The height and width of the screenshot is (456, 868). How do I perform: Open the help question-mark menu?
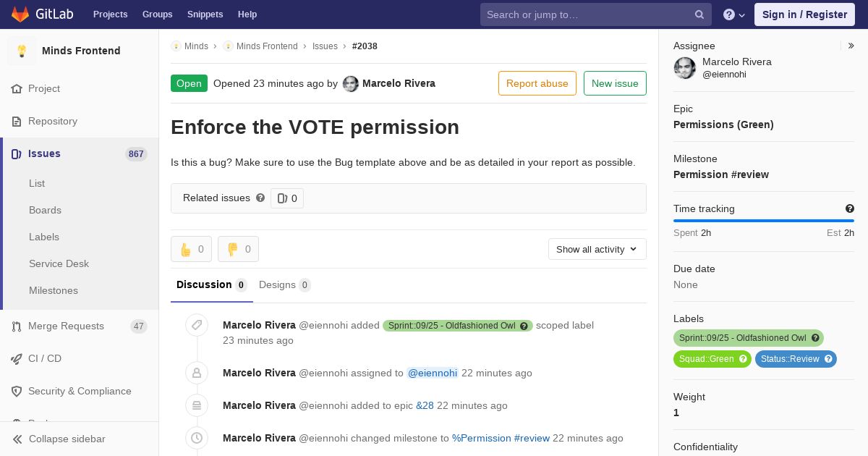[734, 14]
